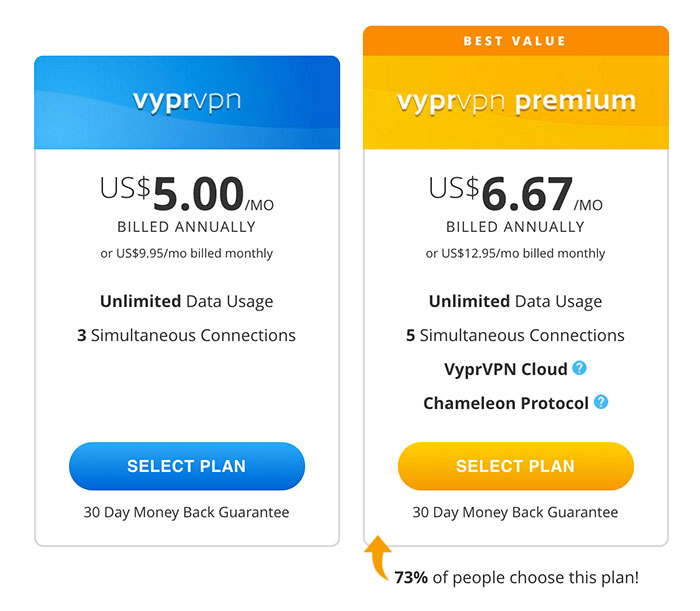Screen dimensions: 700x611
Task: Click premium plan's 30 Day Money Back Guarantee
Action: [x=516, y=512]
